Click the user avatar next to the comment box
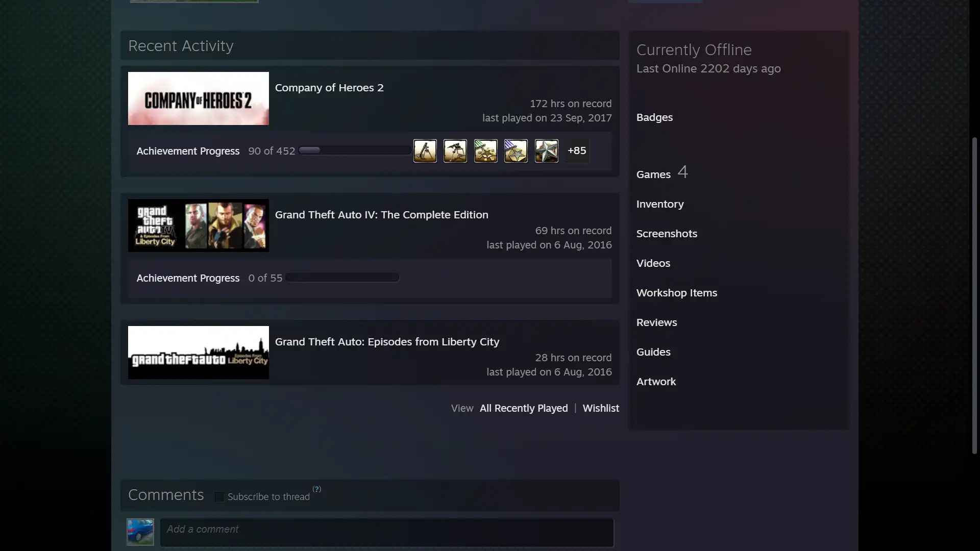 click(140, 532)
